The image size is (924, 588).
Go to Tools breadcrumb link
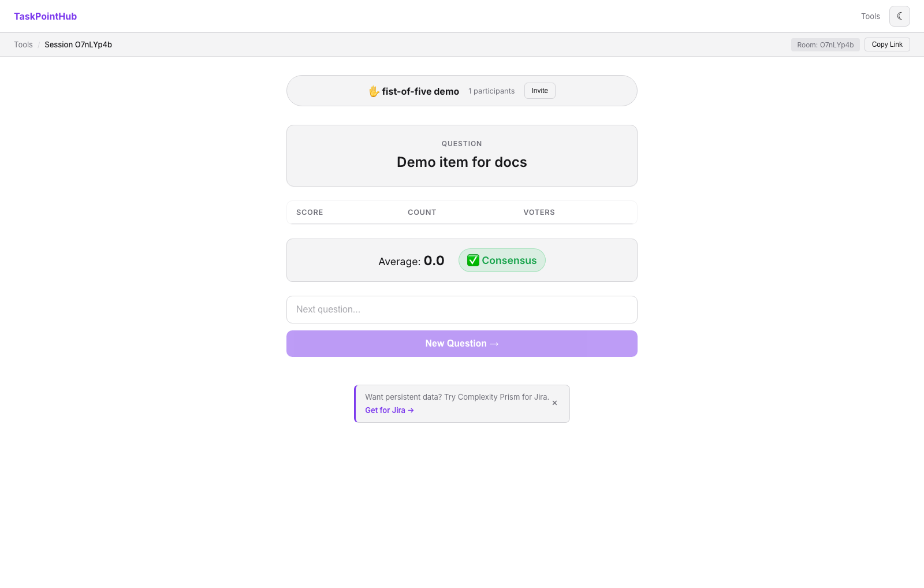coord(23,44)
